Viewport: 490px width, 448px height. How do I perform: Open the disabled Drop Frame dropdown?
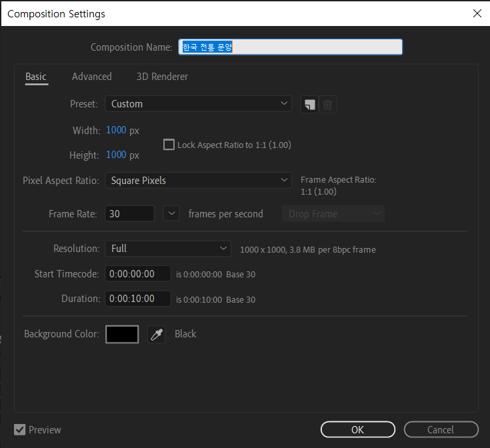pos(333,214)
